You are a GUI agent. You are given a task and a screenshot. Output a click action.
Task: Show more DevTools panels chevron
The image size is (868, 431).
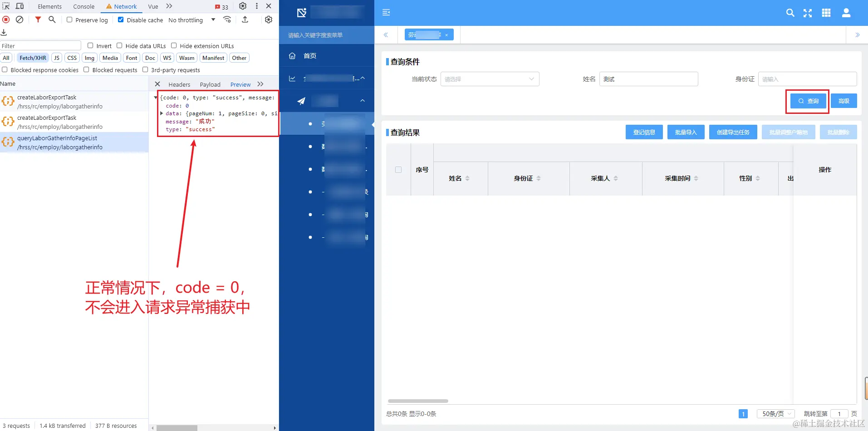pos(169,6)
